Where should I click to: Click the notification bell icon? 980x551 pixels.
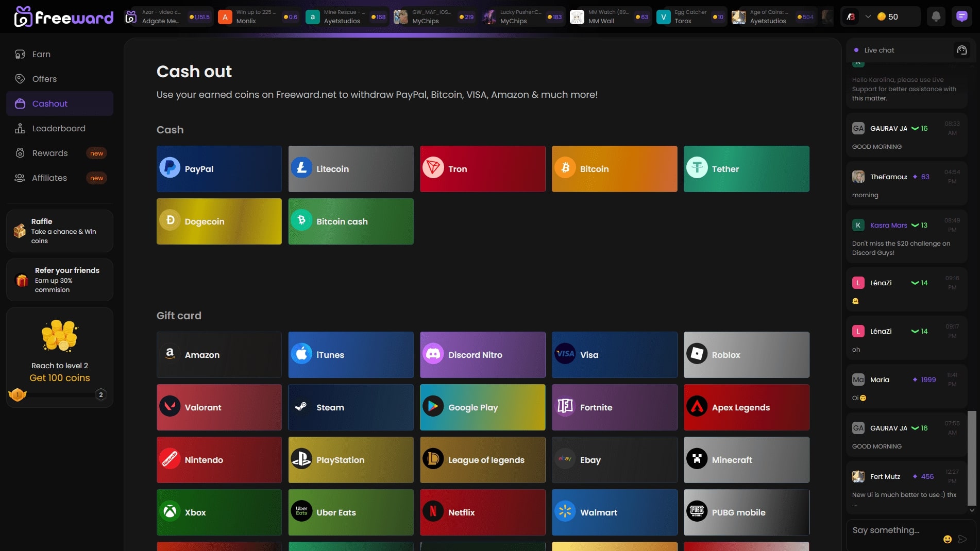click(x=936, y=16)
